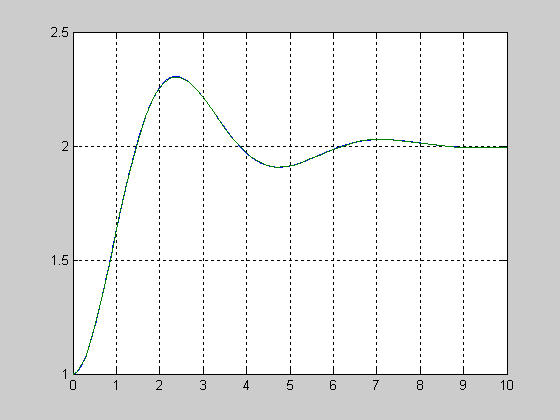Click the x-axis tick label 3

203,385
